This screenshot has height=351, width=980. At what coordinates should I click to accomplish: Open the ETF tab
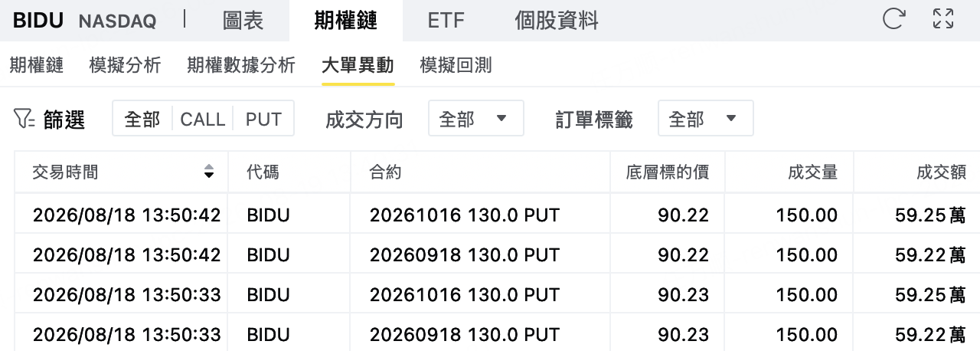pos(446,21)
